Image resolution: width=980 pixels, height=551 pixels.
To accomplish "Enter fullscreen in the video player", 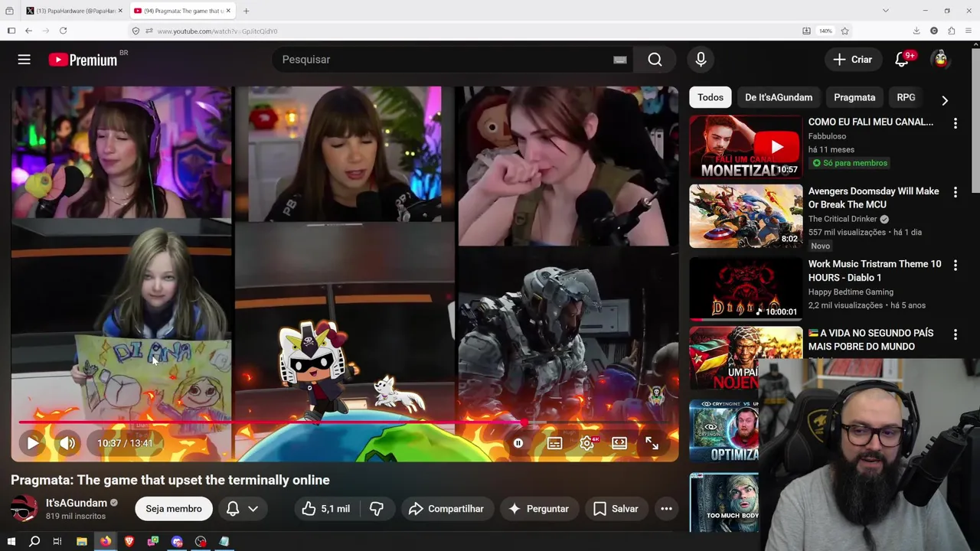I will (x=652, y=443).
